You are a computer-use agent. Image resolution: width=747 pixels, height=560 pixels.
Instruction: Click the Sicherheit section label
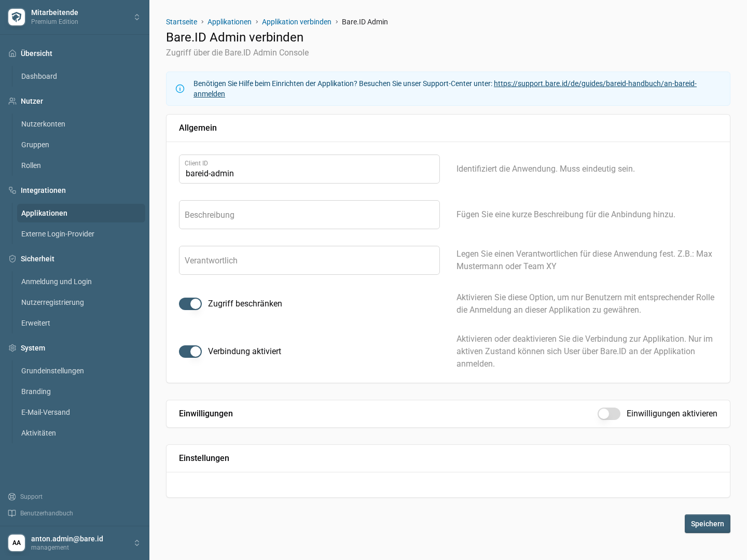[x=37, y=259]
